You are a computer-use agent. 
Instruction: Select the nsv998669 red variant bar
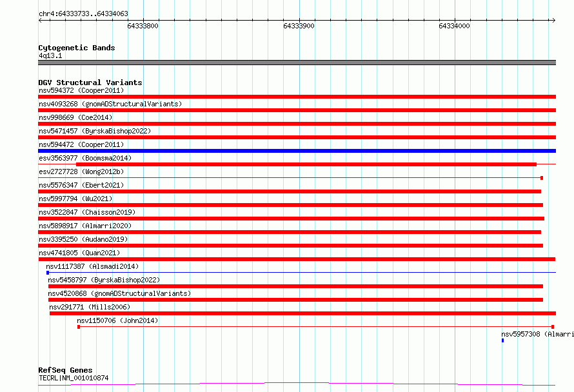[297, 124]
